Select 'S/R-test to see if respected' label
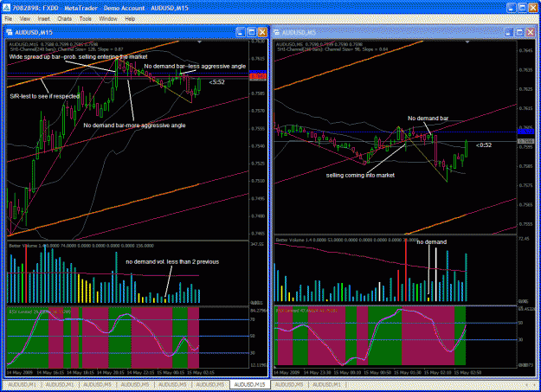541x392 pixels. 45,96
